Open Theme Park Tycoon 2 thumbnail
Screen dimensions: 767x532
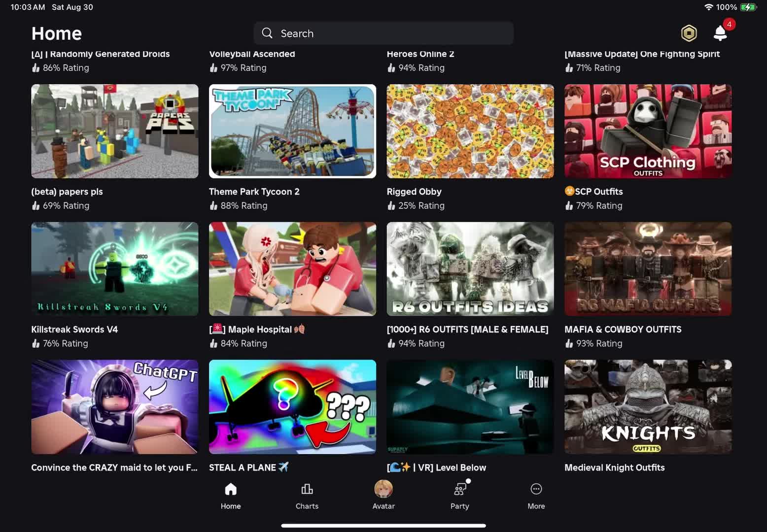click(292, 131)
